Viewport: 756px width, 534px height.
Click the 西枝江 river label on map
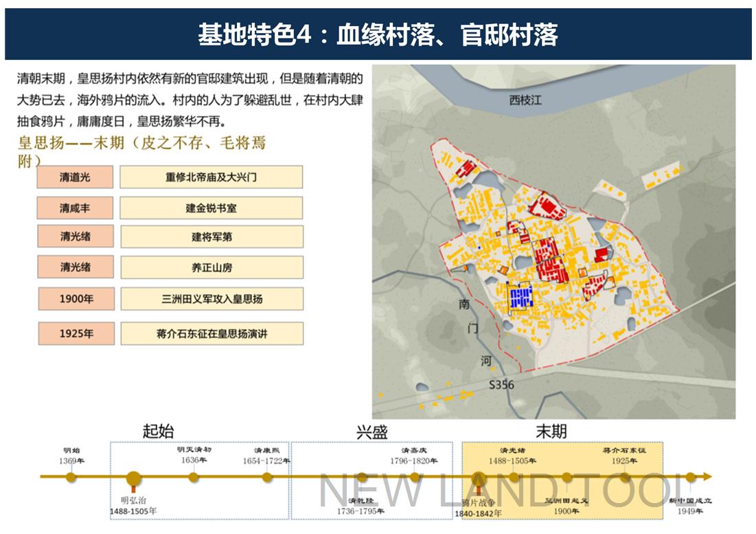525,100
